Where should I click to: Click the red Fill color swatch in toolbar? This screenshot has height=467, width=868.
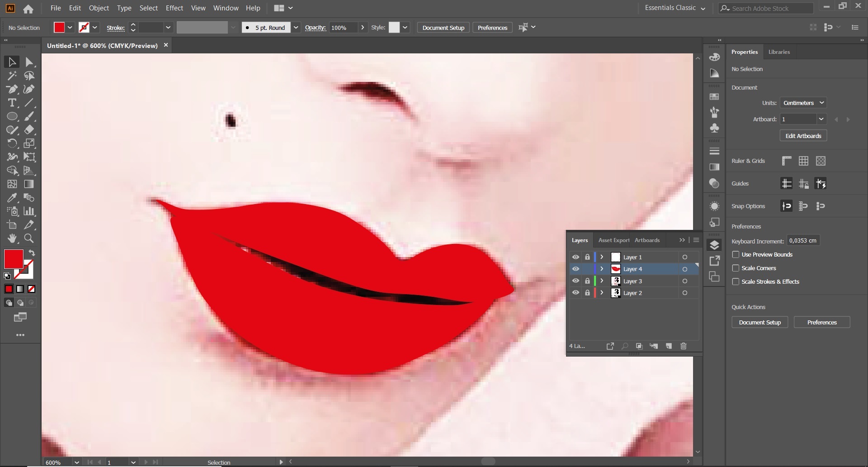[14, 259]
